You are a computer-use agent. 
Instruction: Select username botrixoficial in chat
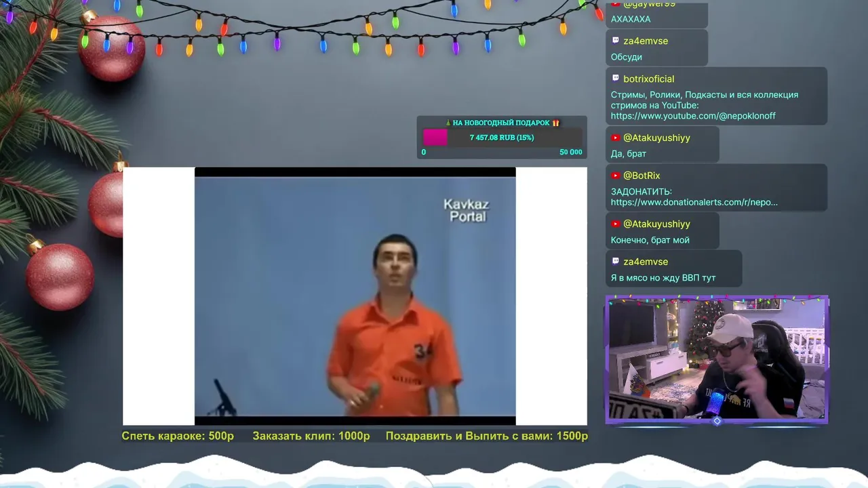tap(649, 79)
